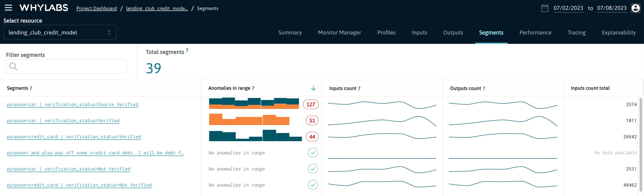Screen dimensions: 644x196
Task: Click the help icon beside Inputs count
Action: 359,89
